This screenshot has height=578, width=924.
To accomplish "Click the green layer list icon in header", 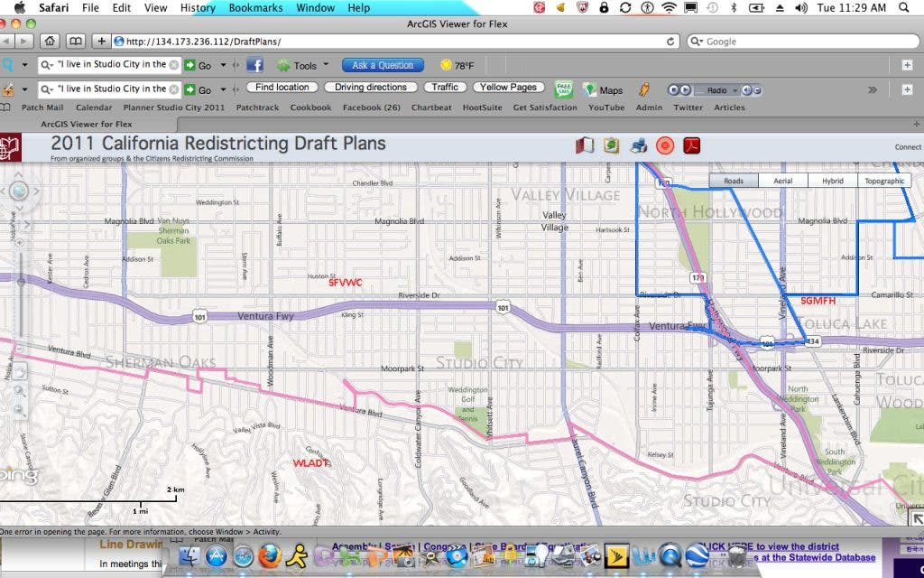I will 612,145.
